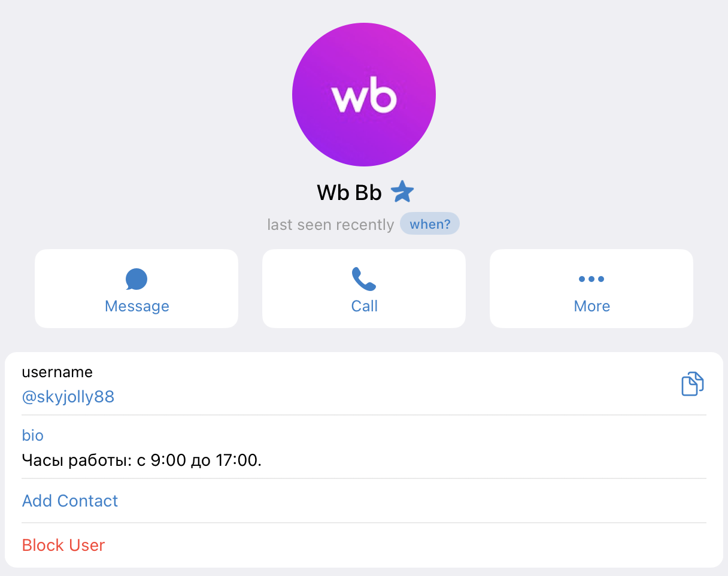Click the phone handset Call icon
Viewport: 728px width, 576px height.
(x=364, y=279)
